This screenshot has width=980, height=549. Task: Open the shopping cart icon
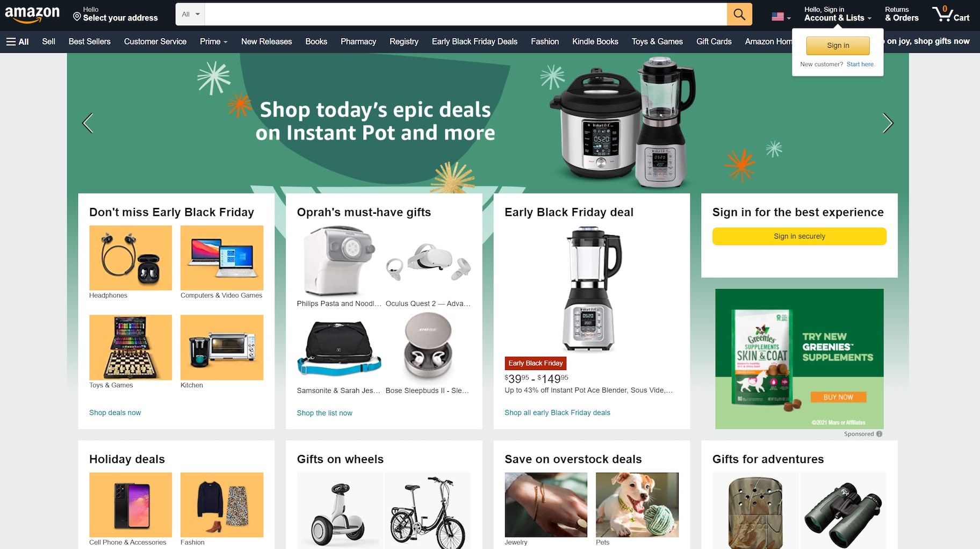coord(950,14)
